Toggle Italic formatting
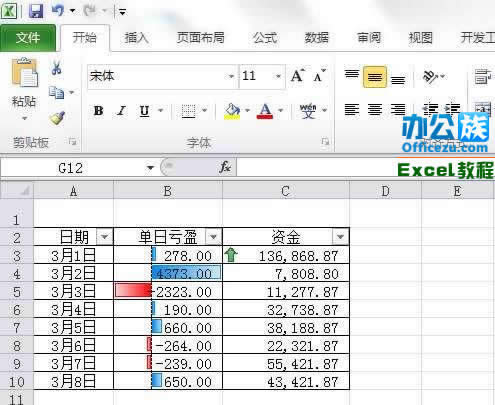Screen dimensions: 495x405 (121, 111)
